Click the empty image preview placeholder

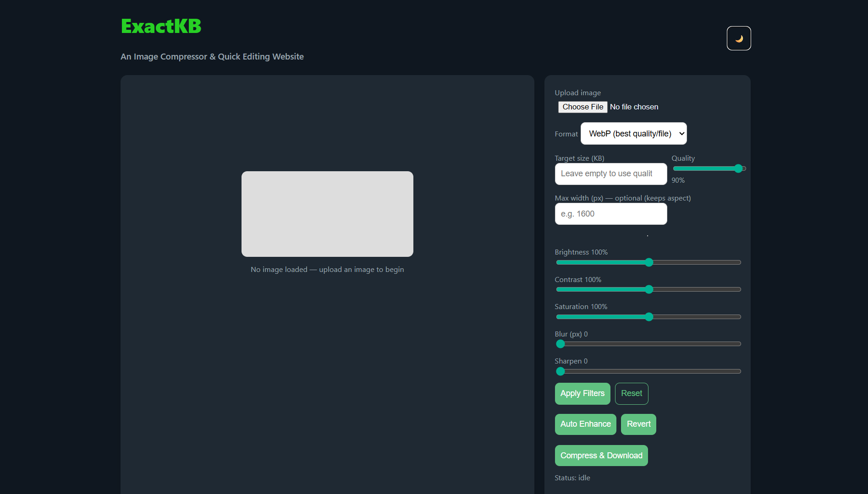coord(327,214)
